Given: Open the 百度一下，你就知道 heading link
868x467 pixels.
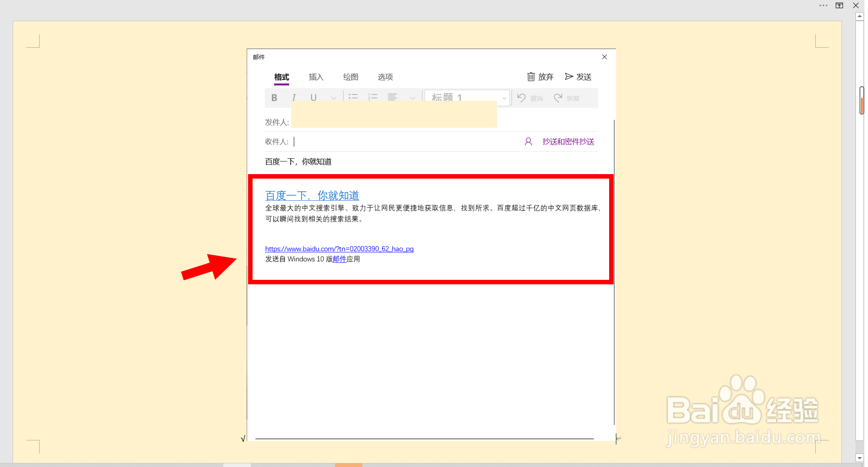Looking at the screenshot, I should point(312,196).
